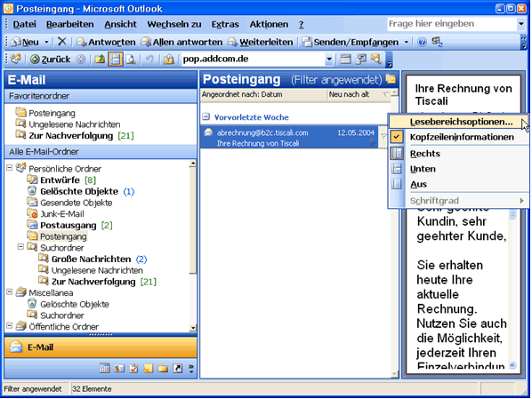Select Gesendete Objekte folder

[x=69, y=203]
